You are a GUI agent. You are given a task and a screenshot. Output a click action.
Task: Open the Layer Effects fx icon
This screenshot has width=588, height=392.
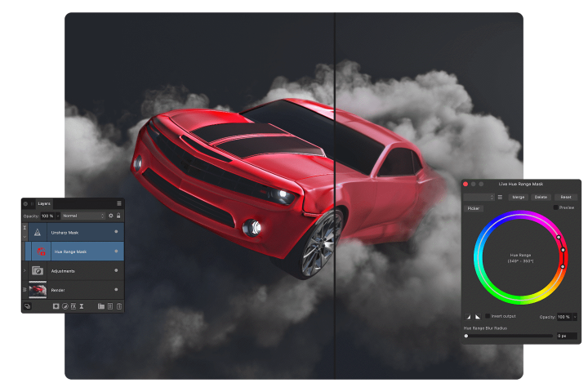pos(73,306)
